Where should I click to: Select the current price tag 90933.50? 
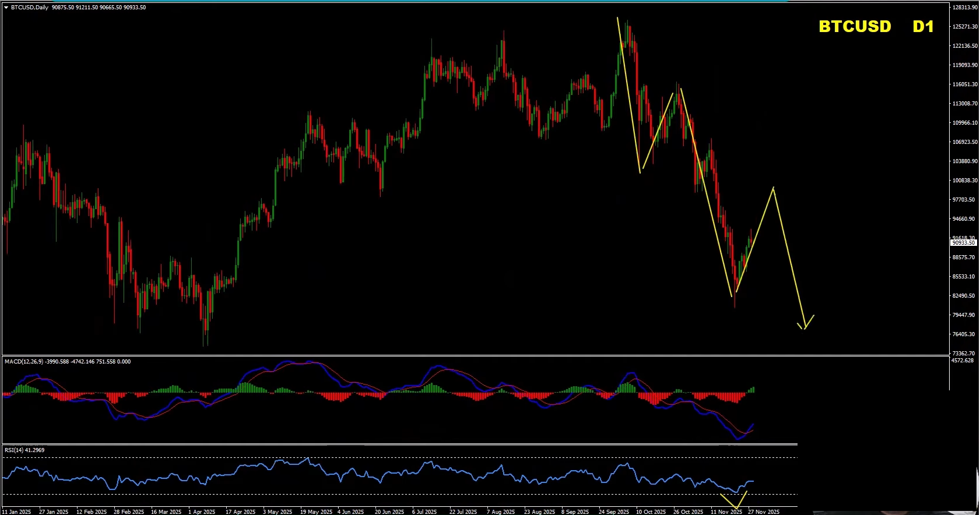coord(963,242)
